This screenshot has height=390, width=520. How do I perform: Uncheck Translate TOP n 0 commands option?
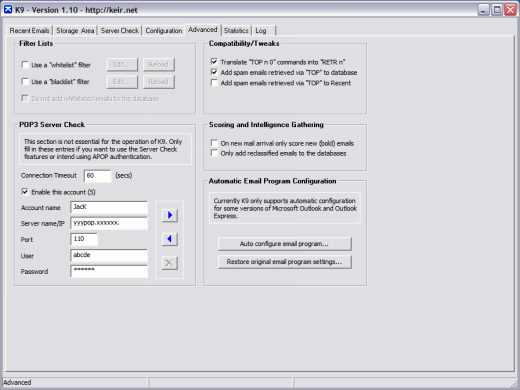214,62
